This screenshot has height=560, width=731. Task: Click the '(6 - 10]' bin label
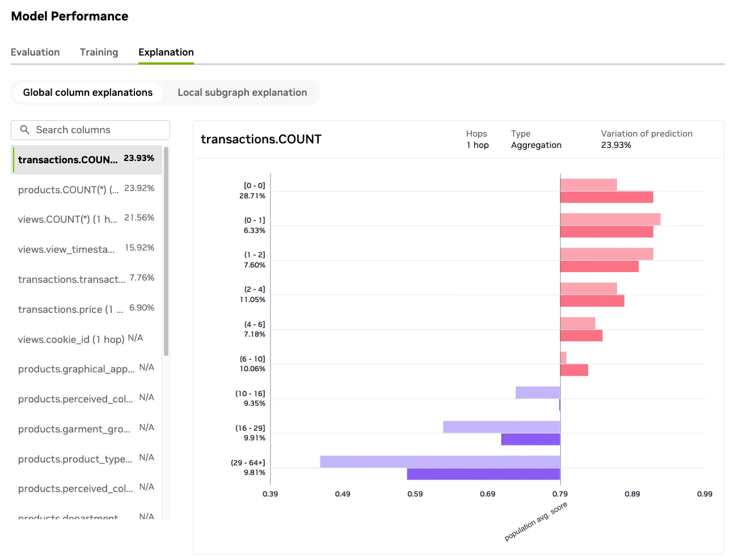(252, 359)
